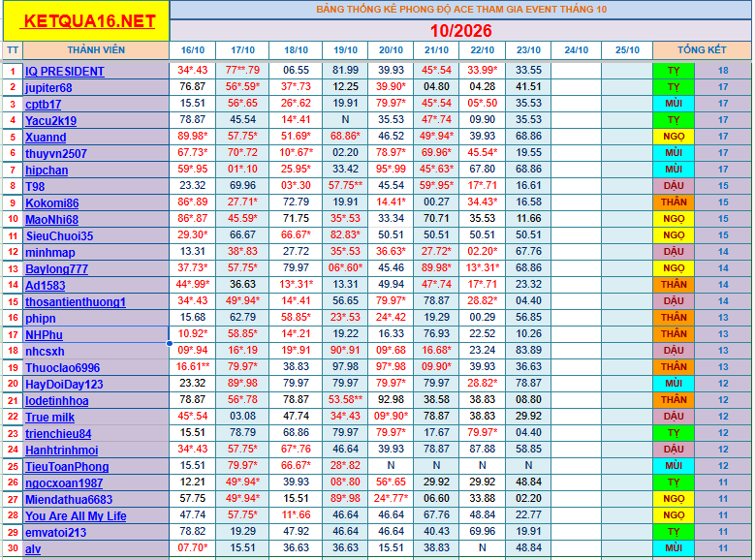Select cell 07.70* in alv row

point(193,548)
